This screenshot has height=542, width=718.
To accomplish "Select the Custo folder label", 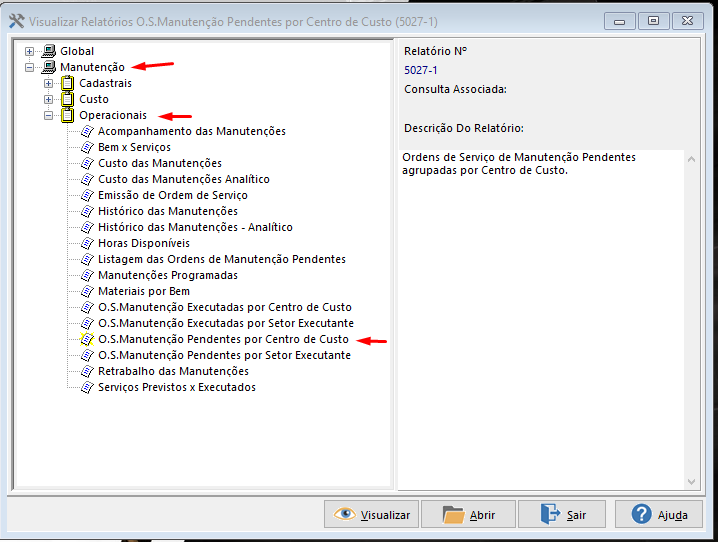I will coord(94,99).
